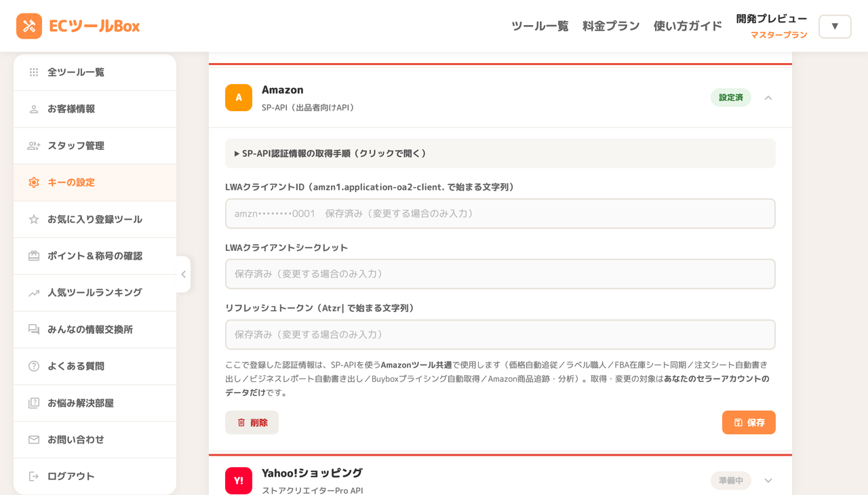Click the star icon beside お気に入り登録ツール
868x495 pixels.
point(34,219)
